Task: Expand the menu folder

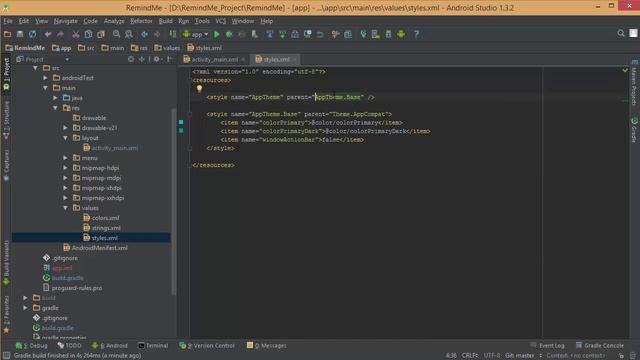Action: pos(65,158)
